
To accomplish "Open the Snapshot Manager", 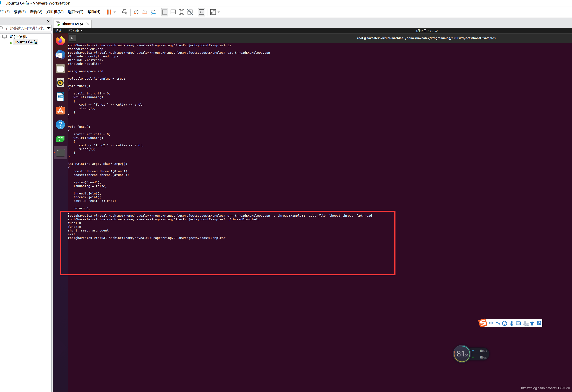I will [153, 12].
